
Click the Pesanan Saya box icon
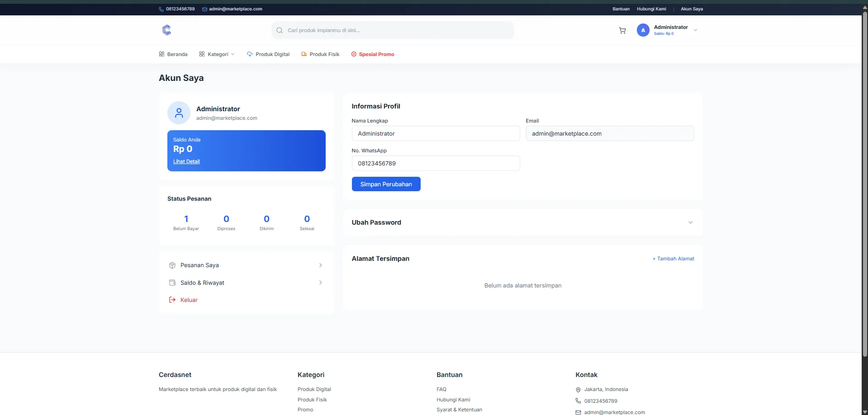click(x=172, y=265)
